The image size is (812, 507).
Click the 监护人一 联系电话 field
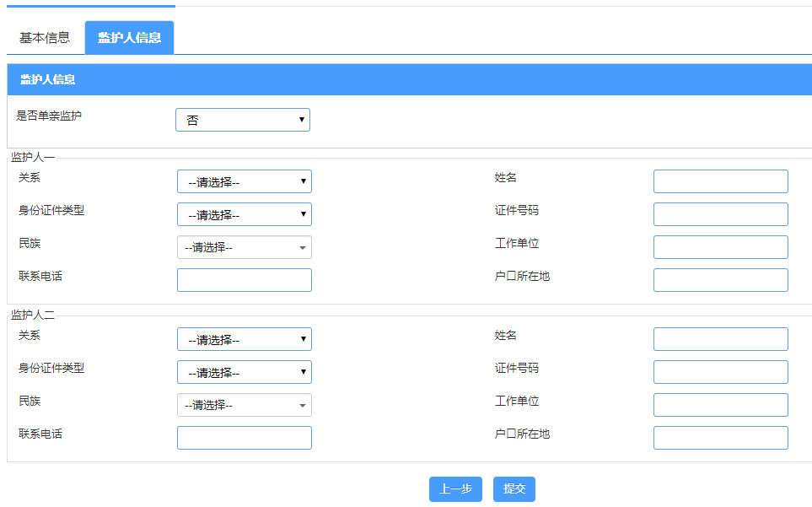pyautogui.click(x=245, y=280)
